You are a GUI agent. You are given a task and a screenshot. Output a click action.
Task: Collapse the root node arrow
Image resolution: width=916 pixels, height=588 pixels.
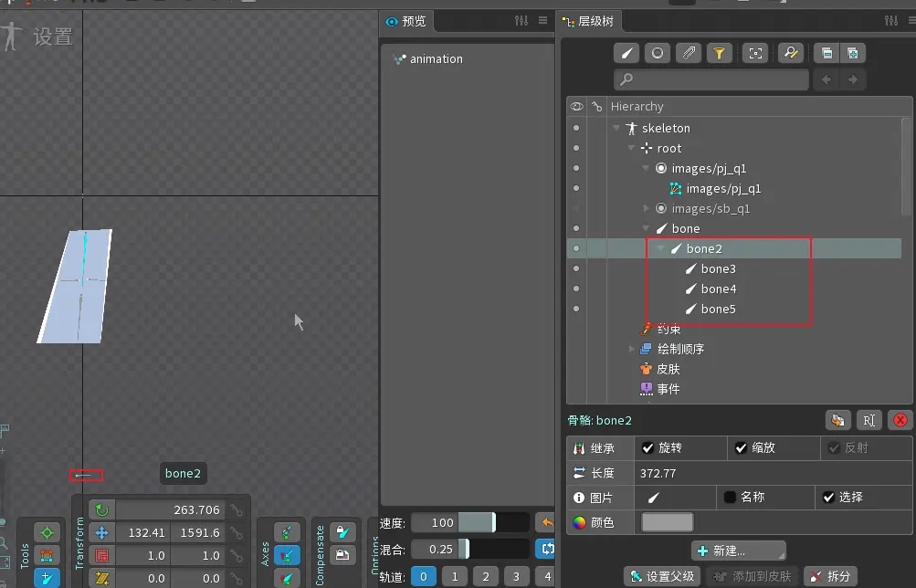pos(631,148)
